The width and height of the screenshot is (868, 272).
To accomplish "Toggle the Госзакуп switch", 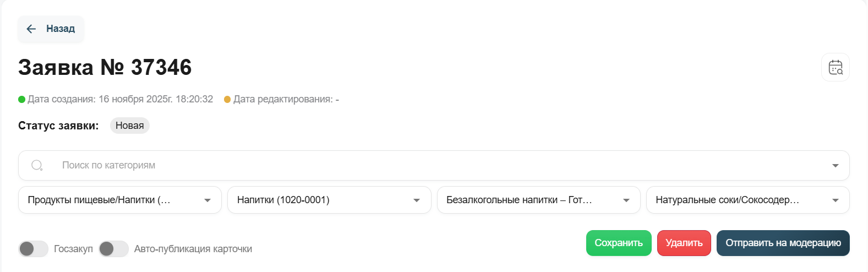I will [x=34, y=249].
